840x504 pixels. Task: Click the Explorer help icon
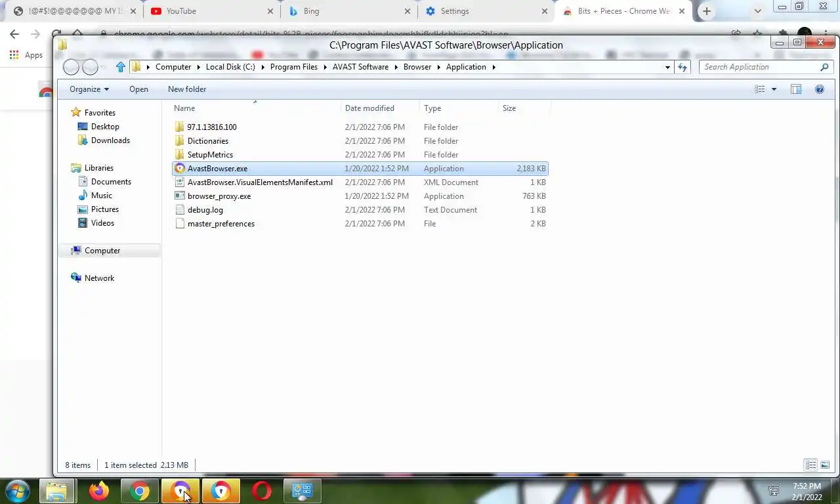point(819,89)
